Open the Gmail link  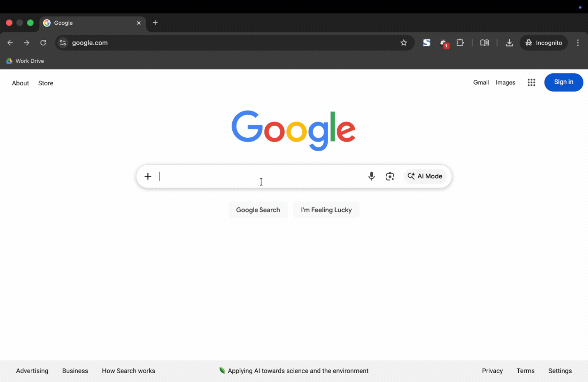coord(481,82)
